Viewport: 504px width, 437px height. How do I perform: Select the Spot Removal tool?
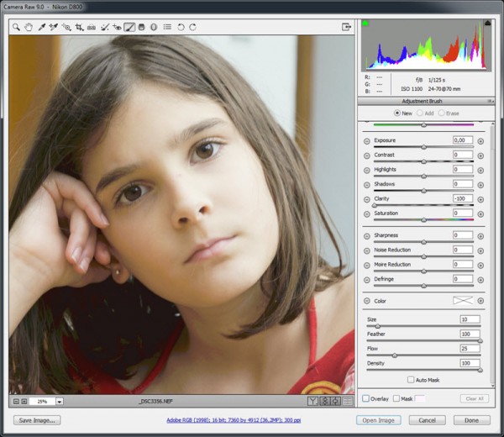tap(104, 28)
